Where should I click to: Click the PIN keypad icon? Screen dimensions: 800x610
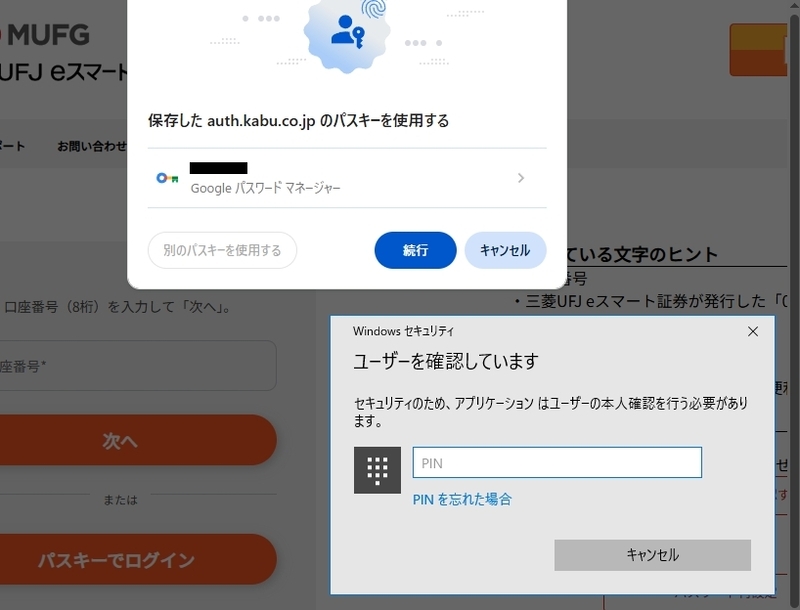[377, 470]
